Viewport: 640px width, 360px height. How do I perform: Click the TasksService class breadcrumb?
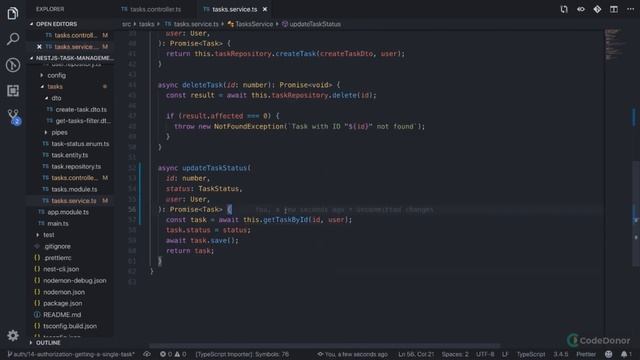point(254,24)
